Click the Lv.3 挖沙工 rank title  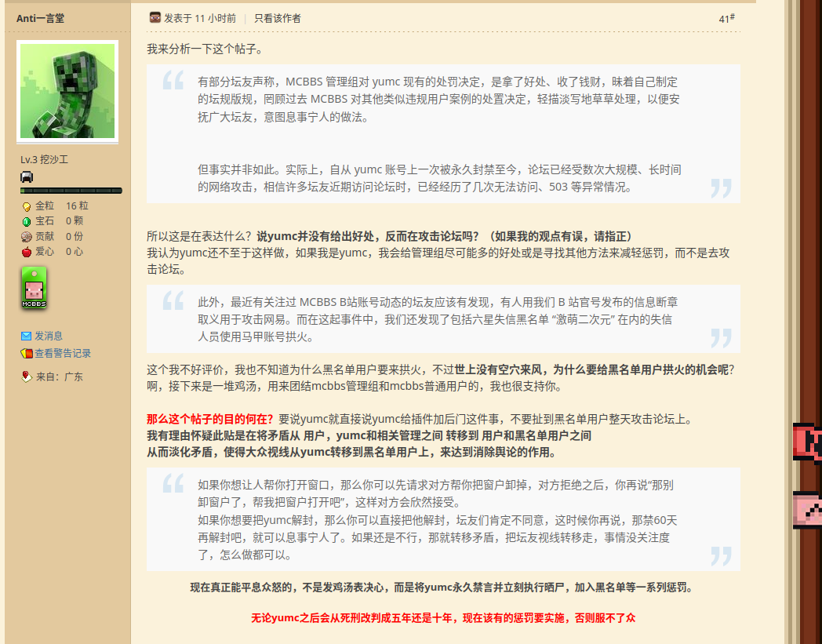(x=44, y=160)
